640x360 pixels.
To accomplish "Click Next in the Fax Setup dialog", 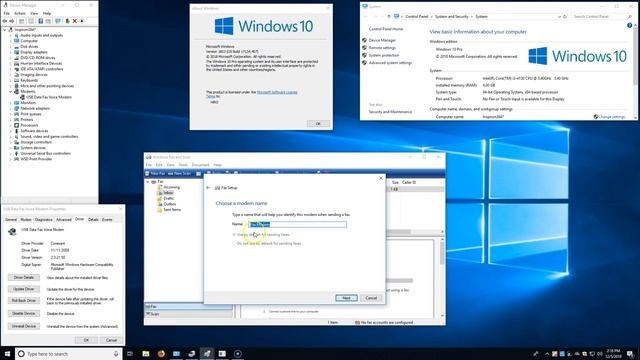I will point(346,298).
